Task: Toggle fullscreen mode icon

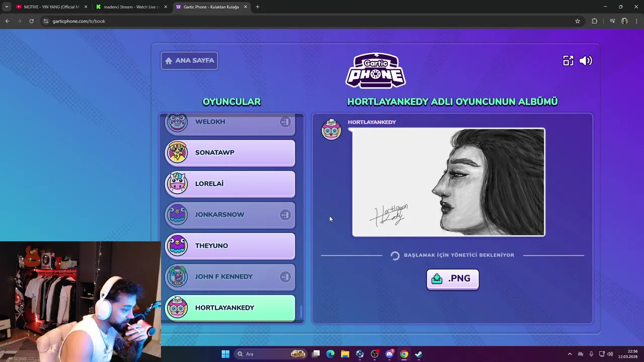Action: pyautogui.click(x=568, y=61)
